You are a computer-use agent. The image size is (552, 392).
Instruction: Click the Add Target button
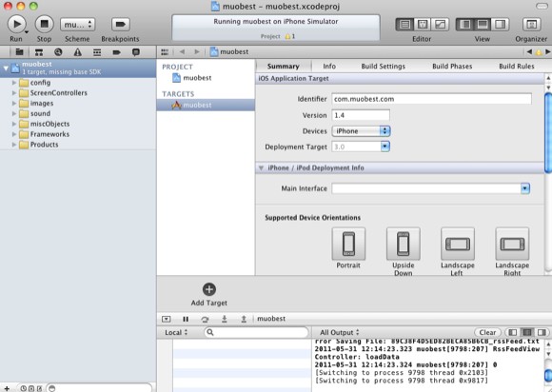(209, 294)
